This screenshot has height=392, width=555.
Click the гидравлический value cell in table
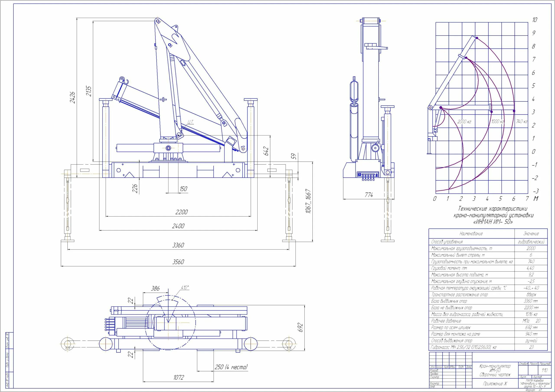click(531, 242)
